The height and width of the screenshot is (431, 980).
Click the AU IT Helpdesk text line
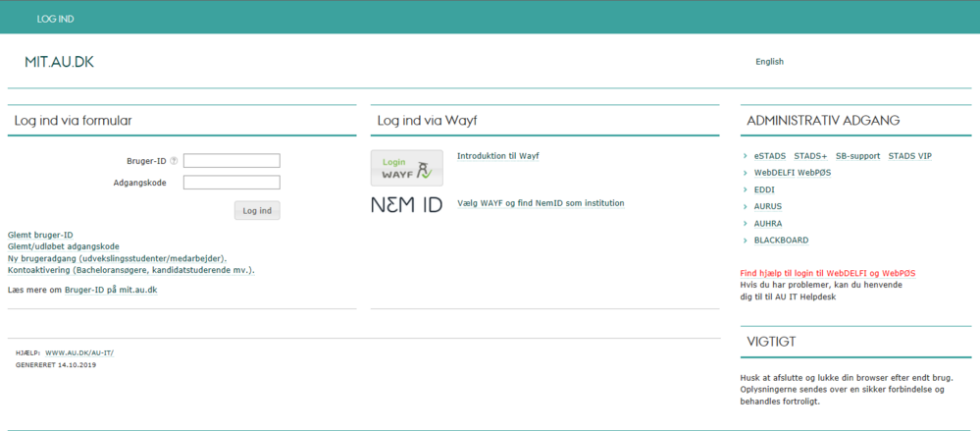pyautogui.click(x=788, y=297)
